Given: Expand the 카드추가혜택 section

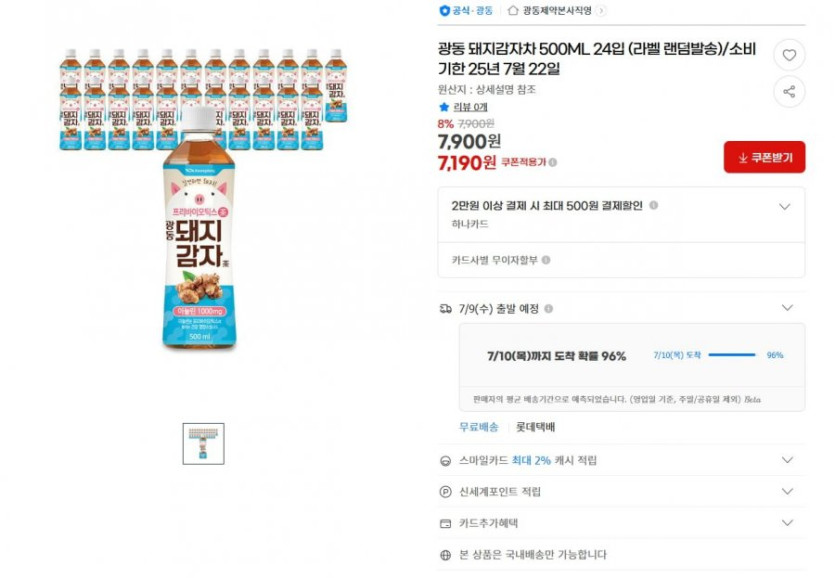Looking at the screenshot, I should (x=787, y=523).
